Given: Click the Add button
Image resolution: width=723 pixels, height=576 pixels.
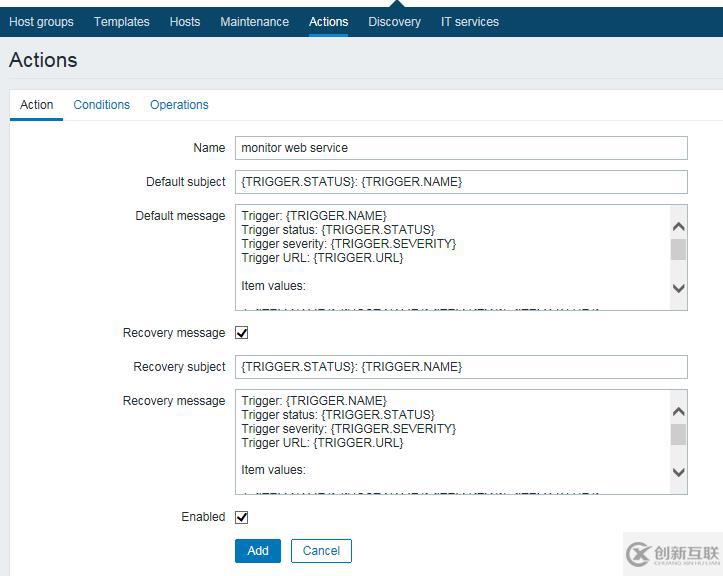Looking at the screenshot, I should [258, 551].
